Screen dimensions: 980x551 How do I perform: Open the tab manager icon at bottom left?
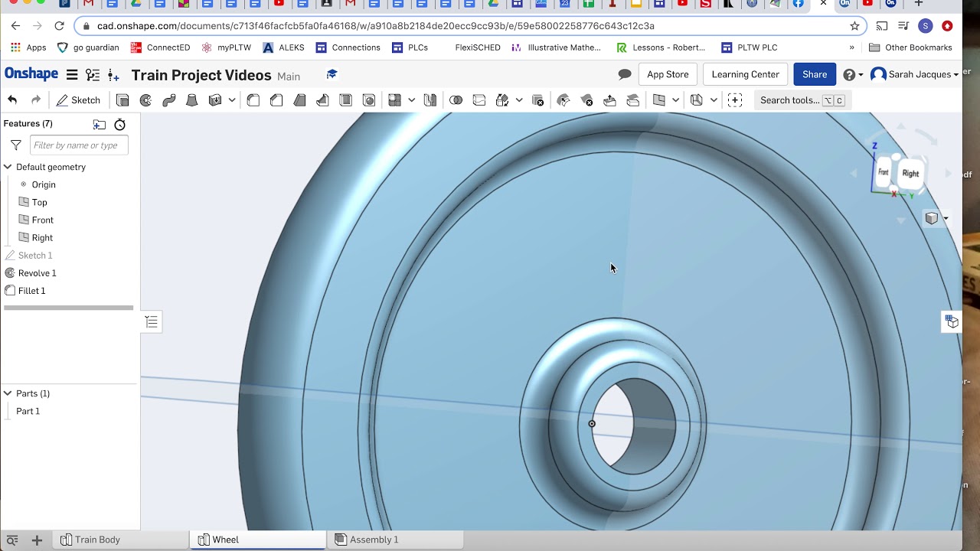[x=12, y=540]
